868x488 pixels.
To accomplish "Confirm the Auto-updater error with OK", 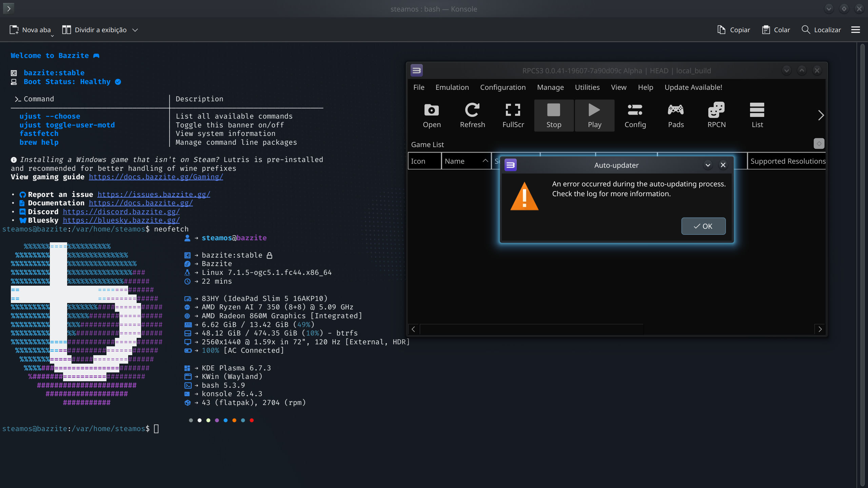I will pyautogui.click(x=704, y=226).
